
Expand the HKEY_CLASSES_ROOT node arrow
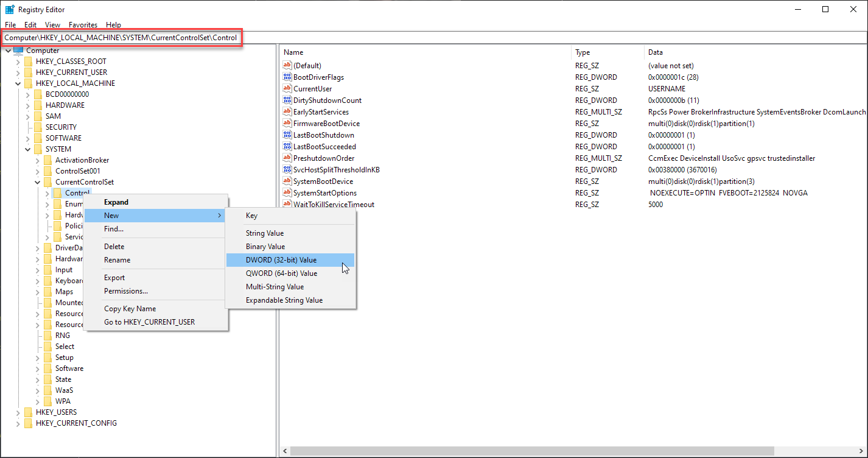pos(18,62)
